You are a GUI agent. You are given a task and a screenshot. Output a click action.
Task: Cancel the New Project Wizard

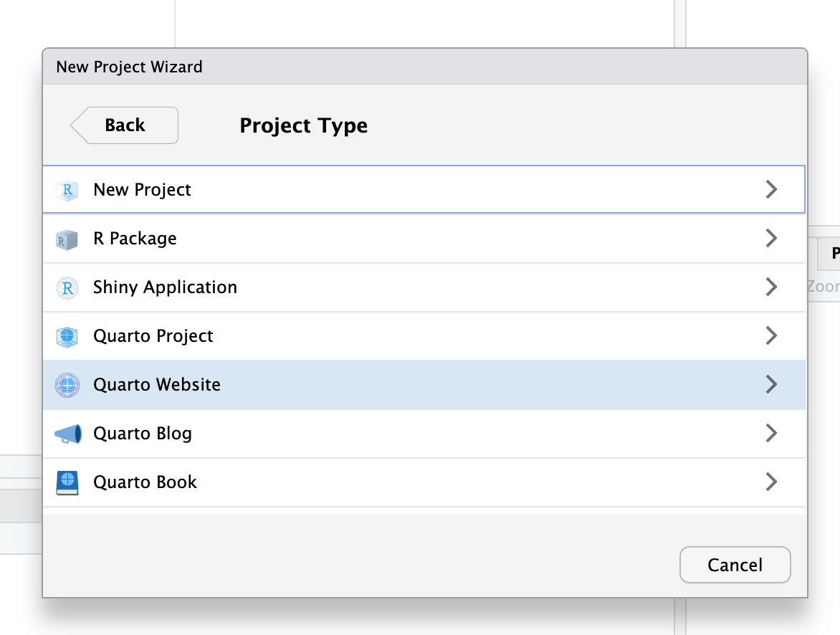pos(735,565)
